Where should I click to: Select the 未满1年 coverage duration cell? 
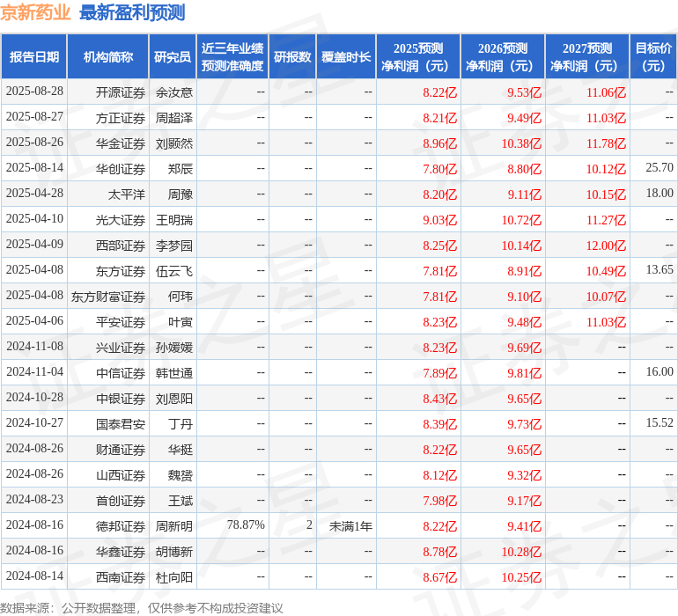(350, 526)
